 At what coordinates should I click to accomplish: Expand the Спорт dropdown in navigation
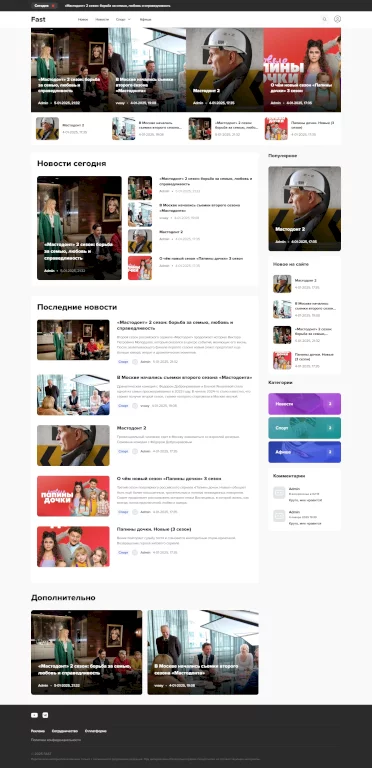pos(123,20)
